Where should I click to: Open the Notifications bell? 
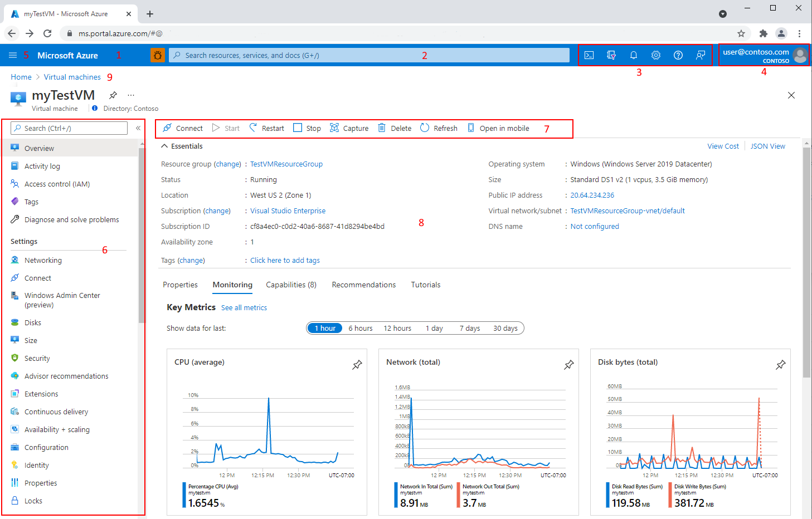[x=633, y=55]
